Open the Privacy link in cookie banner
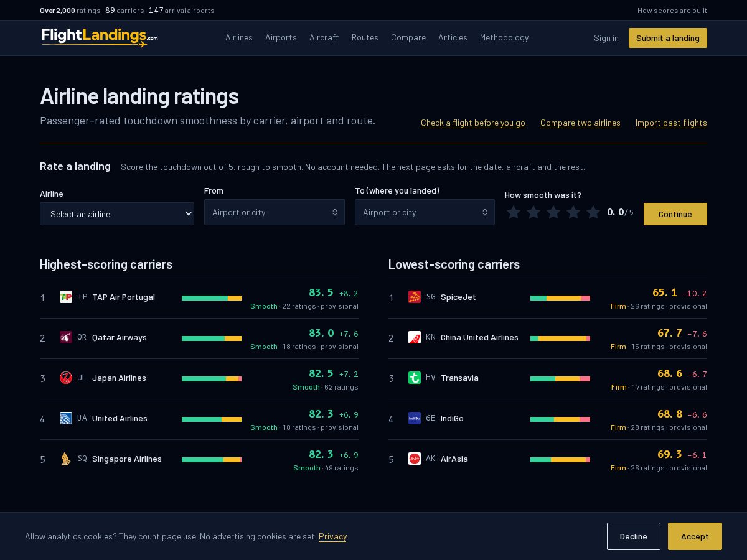 [x=332, y=536]
